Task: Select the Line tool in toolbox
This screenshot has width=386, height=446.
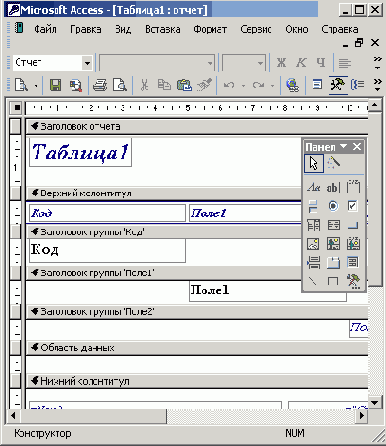Action: [313, 281]
